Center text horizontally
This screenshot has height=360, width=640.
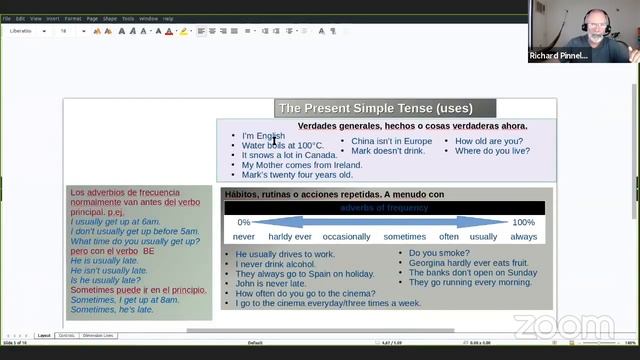(x=212, y=31)
